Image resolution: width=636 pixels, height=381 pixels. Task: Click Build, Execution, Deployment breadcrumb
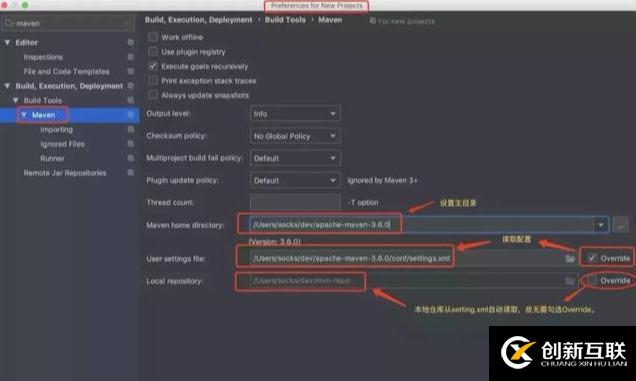[199, 20]
